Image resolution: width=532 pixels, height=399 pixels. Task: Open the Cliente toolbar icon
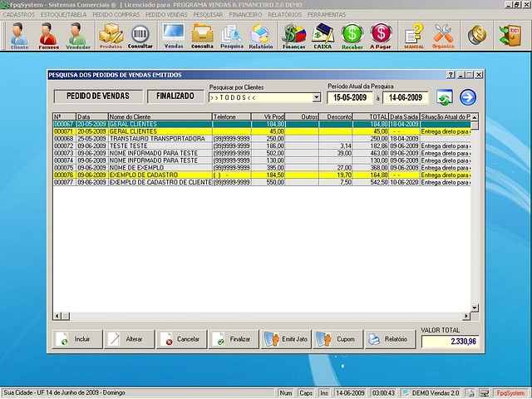[18, 35]
